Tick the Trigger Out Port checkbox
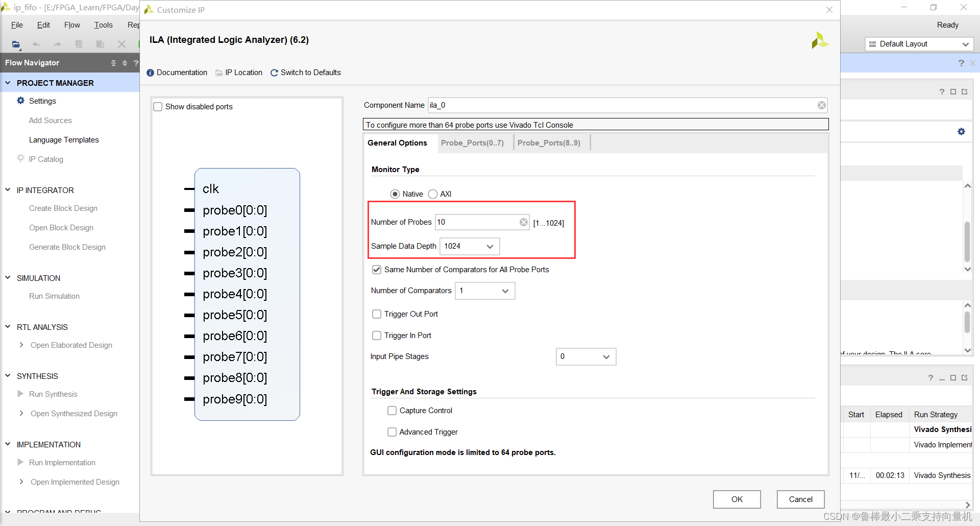 (377, 314)
